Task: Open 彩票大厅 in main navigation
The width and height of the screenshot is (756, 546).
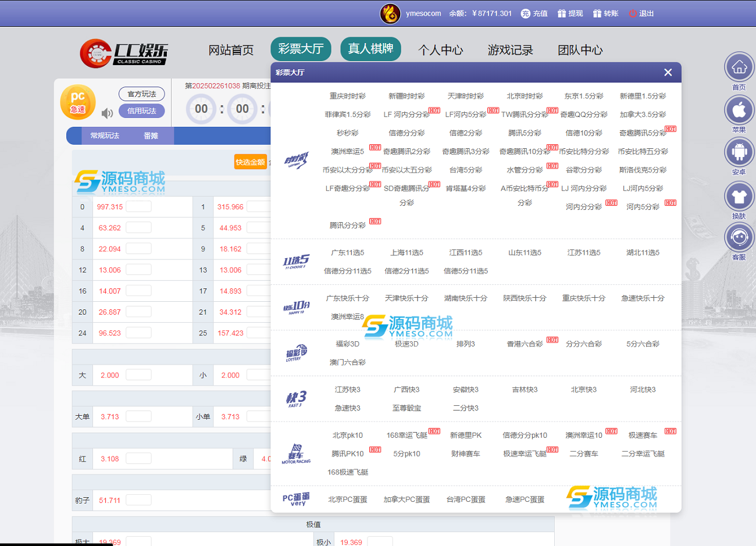Action: 301,49
